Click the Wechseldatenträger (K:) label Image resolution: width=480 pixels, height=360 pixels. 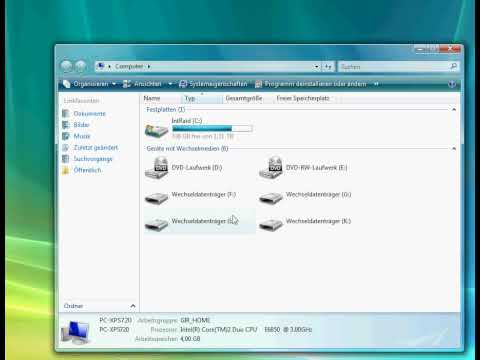point(318,221)
